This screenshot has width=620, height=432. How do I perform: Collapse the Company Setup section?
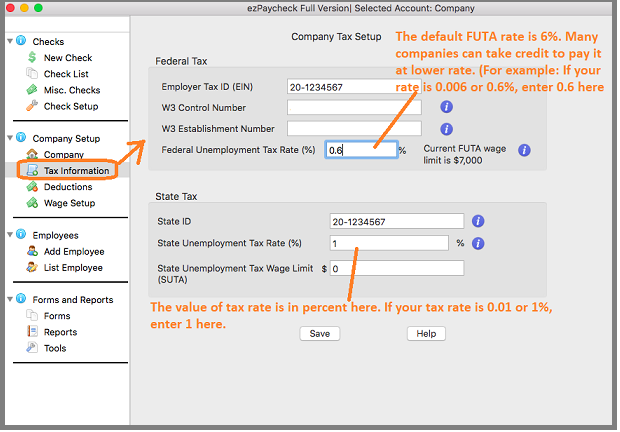(x=9, y=138)
